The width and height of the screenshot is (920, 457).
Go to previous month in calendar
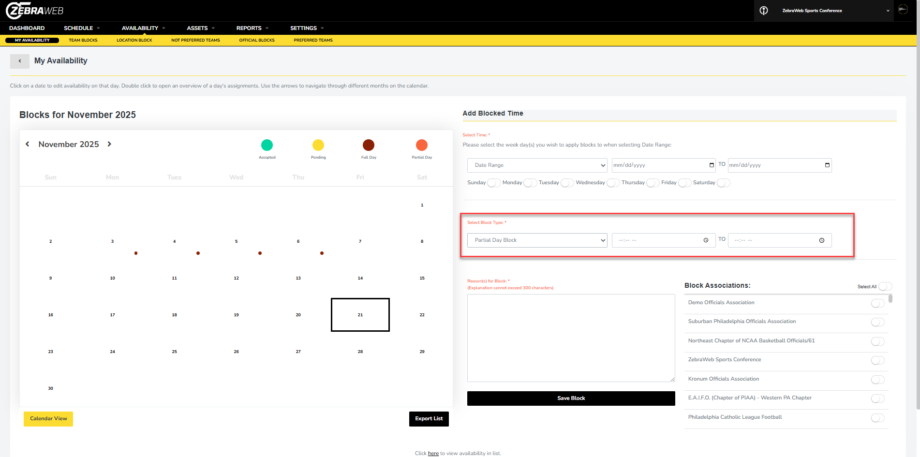tap(28, 144)
